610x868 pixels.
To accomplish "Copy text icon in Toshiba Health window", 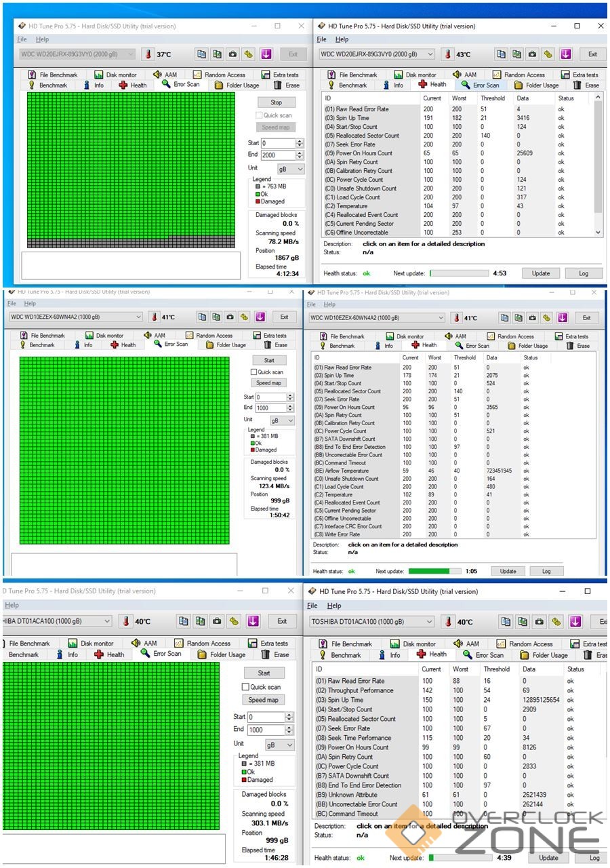I will coord(506,621).
